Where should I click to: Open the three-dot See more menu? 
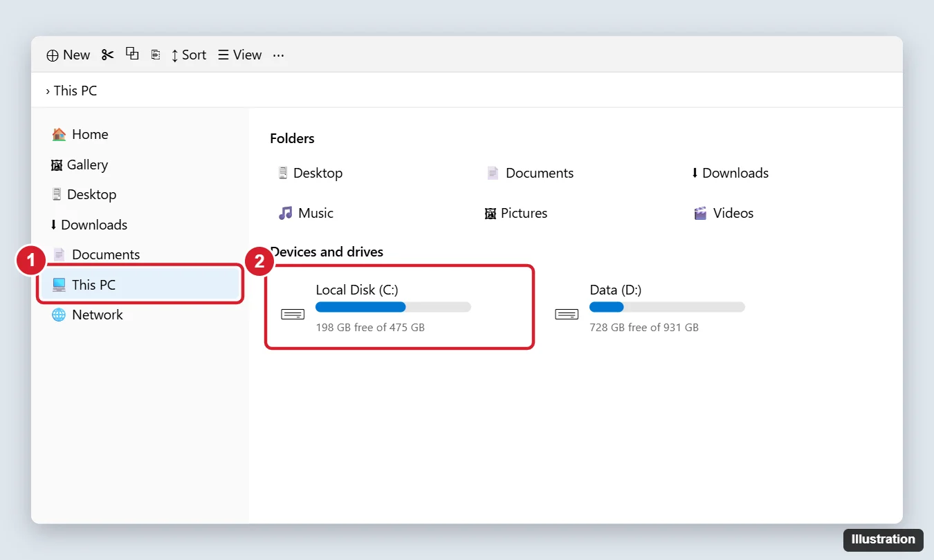278,55
